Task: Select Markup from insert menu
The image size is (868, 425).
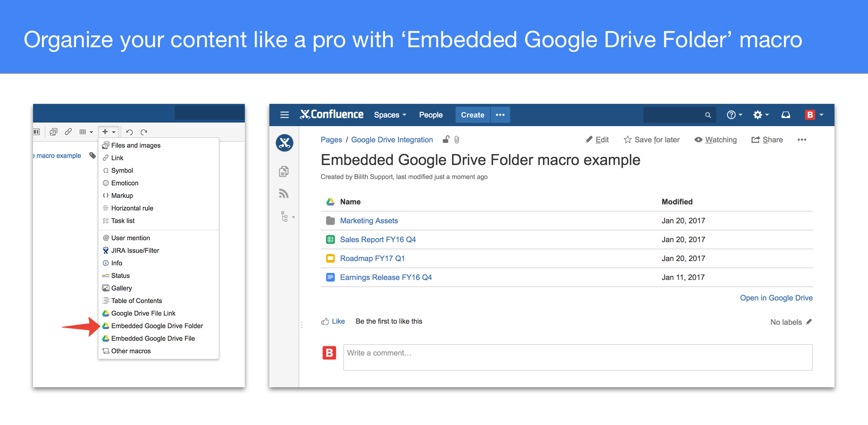Action: 159,195
